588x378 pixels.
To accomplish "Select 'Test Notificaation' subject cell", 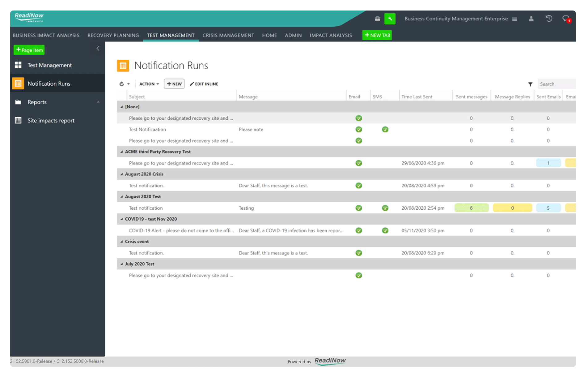I will 147,129.
